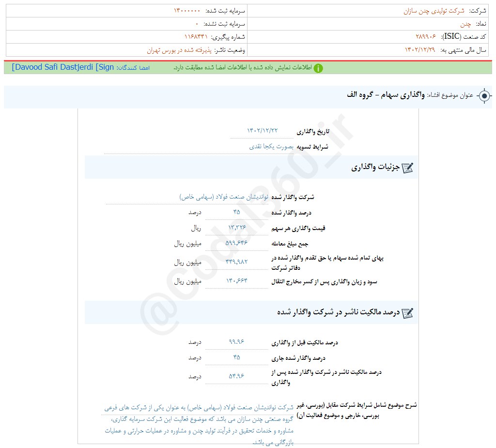Select book cost value ۴۴۹,۹۸۲
The width and height of the screenshot is (496, 448).
point(236,262)
